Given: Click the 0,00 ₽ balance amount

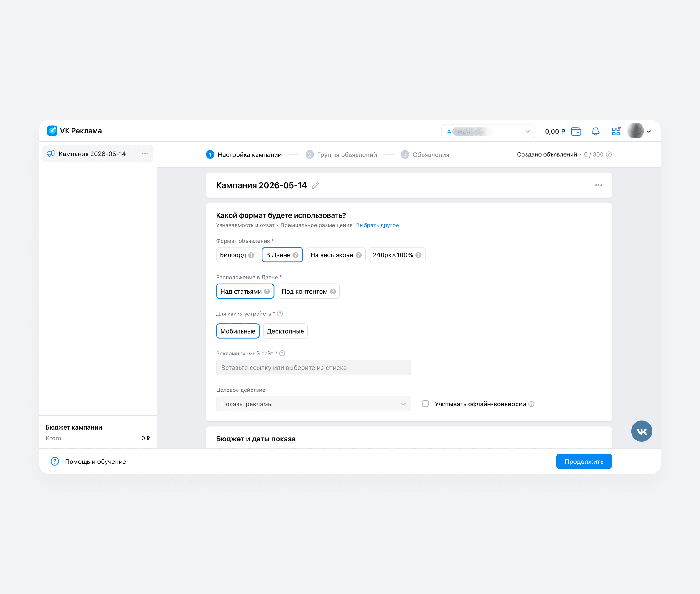Looking at the screenshot, I should coord(555,131).
